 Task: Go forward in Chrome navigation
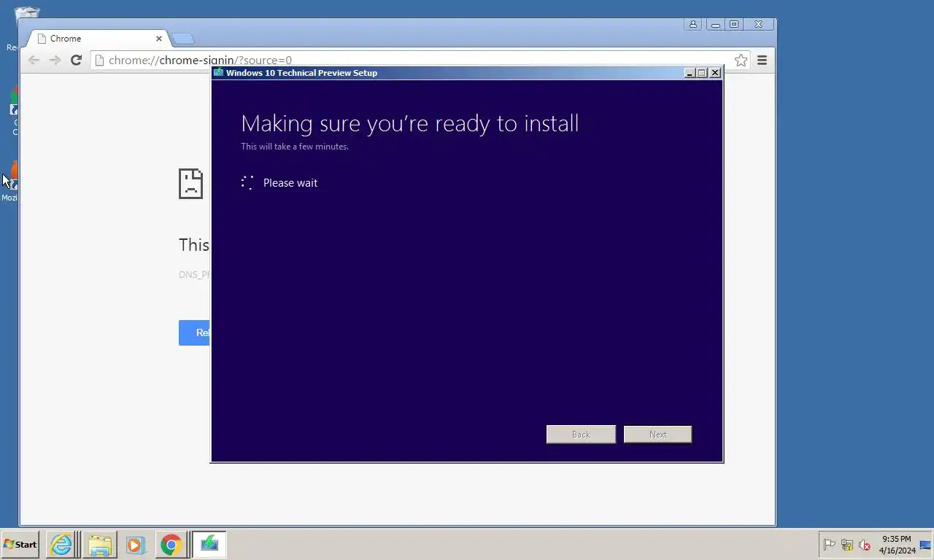coord(55,60)
